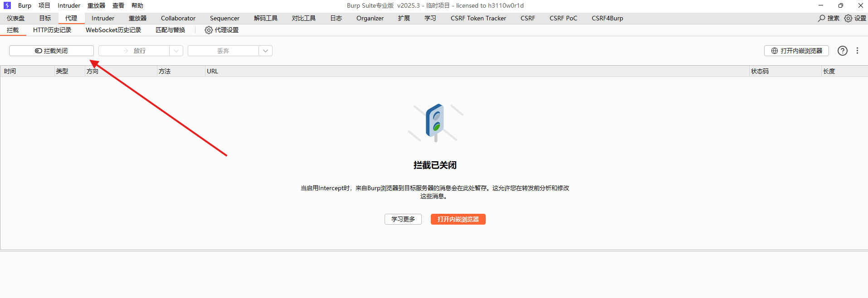Screen dimensions: 868x298
Task: Select the 拦截 sub-tab
Action: tap(13, 30)
